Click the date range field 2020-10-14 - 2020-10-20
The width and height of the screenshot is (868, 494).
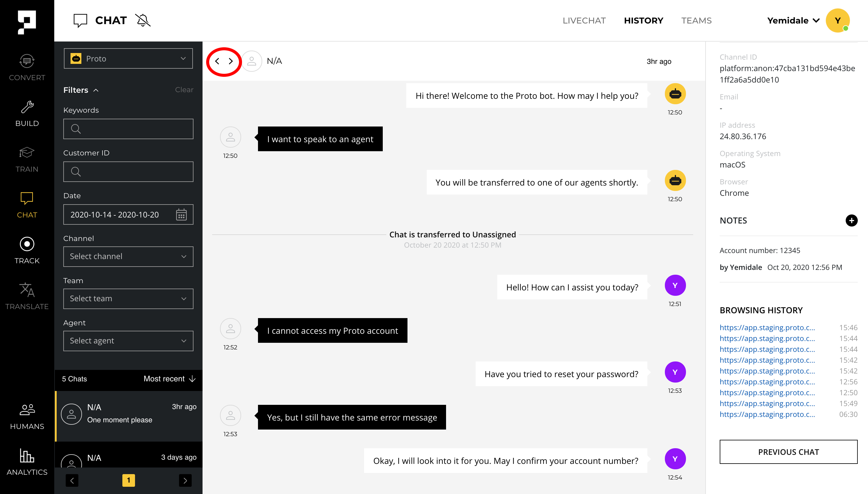point(128,214)
